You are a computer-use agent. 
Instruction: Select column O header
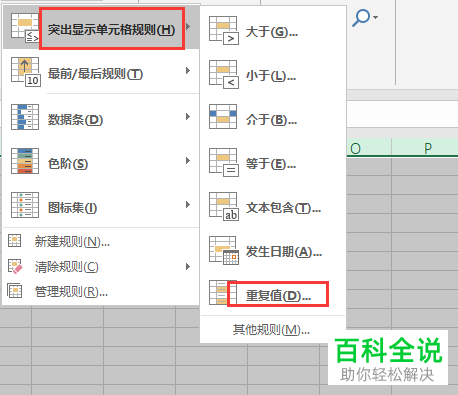[369, 148]
